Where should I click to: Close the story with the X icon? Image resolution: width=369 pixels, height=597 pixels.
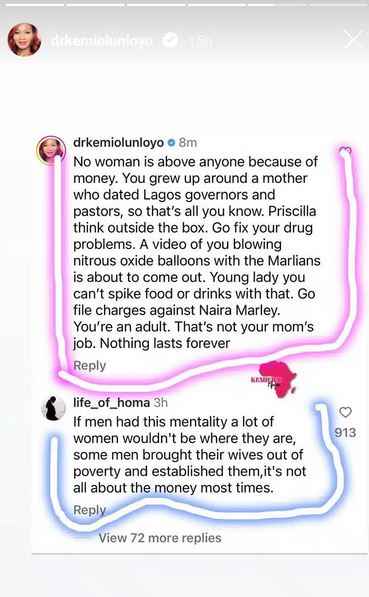tap(353, 39)
